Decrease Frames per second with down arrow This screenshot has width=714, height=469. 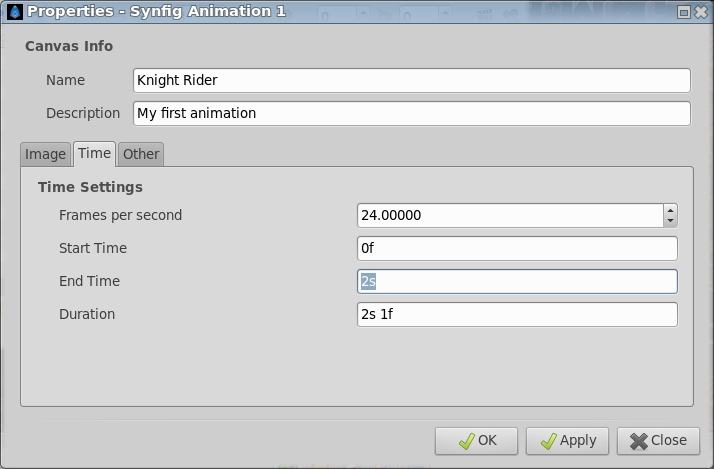pyautogui.click(x=670, y=221)
